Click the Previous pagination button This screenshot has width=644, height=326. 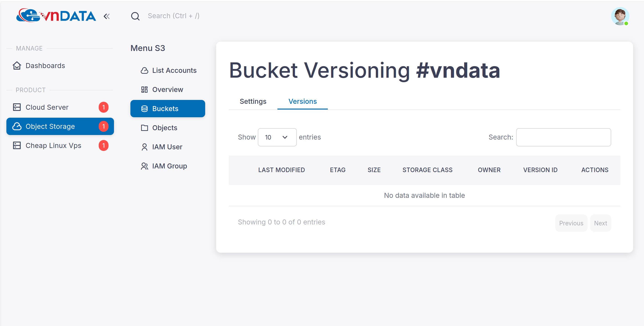pyautogui.click(x=571, y=223)
